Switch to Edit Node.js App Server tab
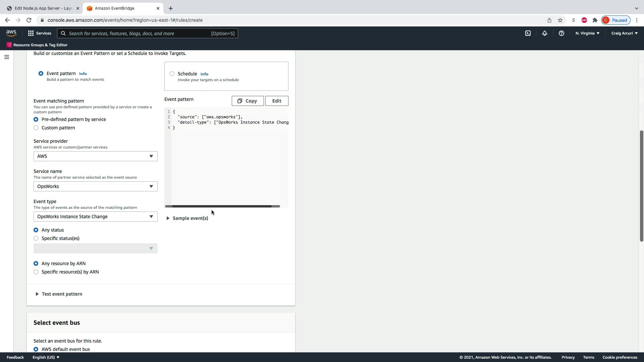 coord(43,8)
